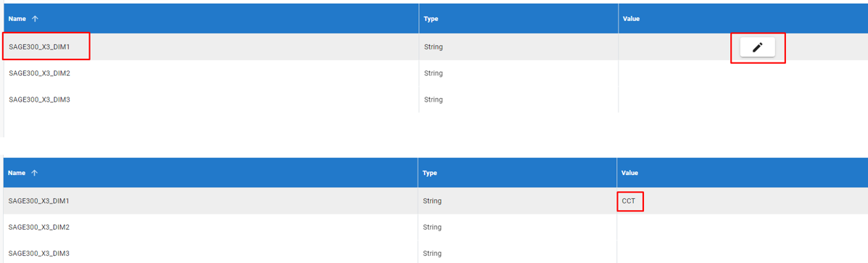Sort by Name header in upper table
The height and width of the screenshot is (263, 868).
click(17, 19)
